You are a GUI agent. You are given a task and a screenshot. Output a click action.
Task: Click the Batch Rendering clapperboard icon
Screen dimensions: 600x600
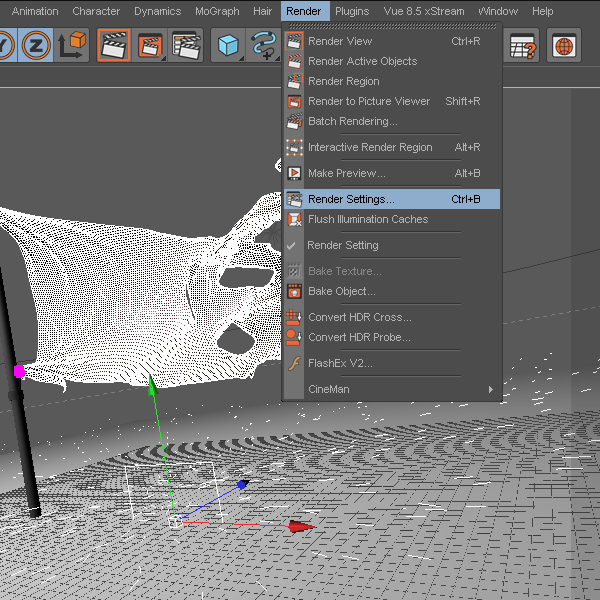click(x=294, y=121)
